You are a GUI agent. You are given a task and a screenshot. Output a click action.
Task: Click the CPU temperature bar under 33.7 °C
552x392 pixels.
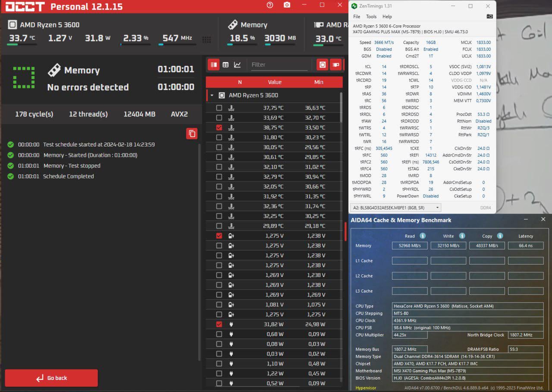click(22, 44)
